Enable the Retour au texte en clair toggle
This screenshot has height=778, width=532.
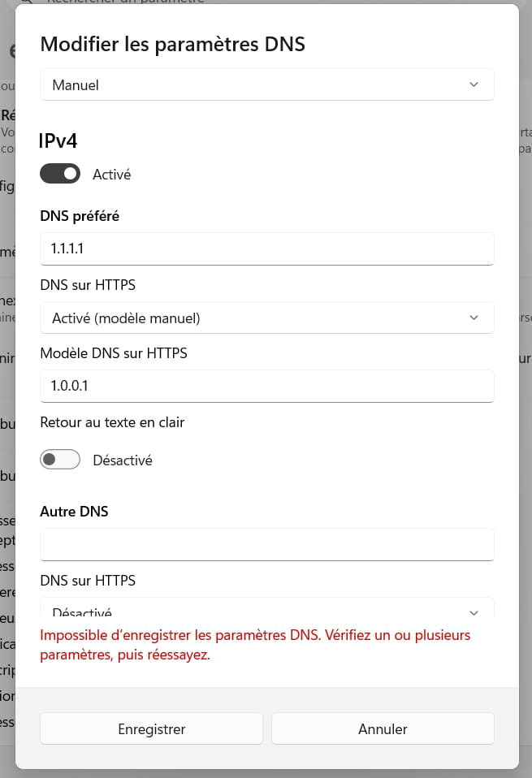click(x=60, y=460)
